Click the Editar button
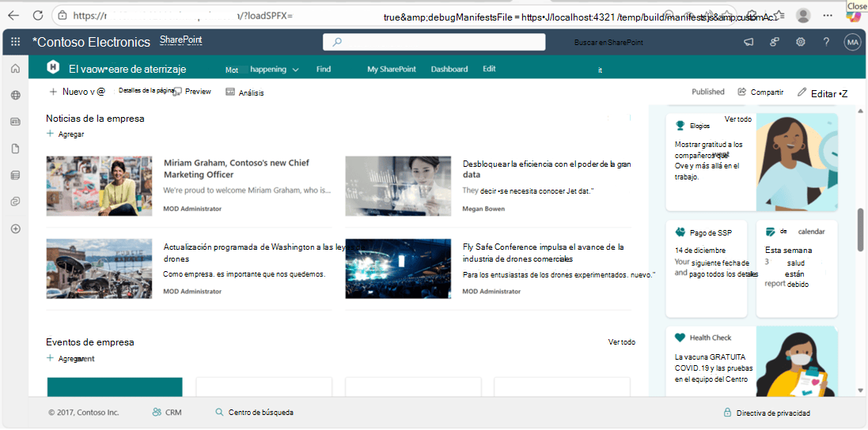This screenshot has height=430, width=868. [822, 92]
